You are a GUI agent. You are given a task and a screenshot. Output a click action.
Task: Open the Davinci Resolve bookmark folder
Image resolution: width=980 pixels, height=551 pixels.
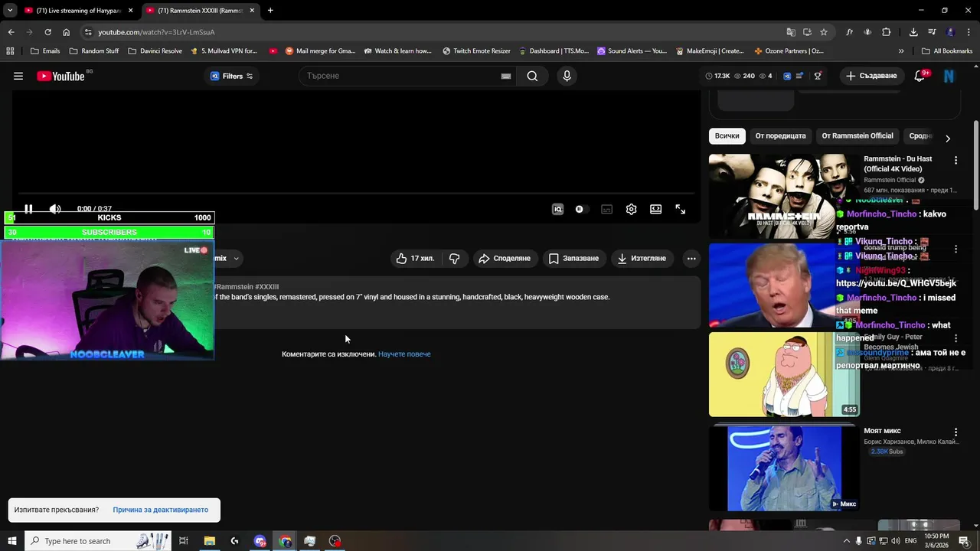click(155, 51)
